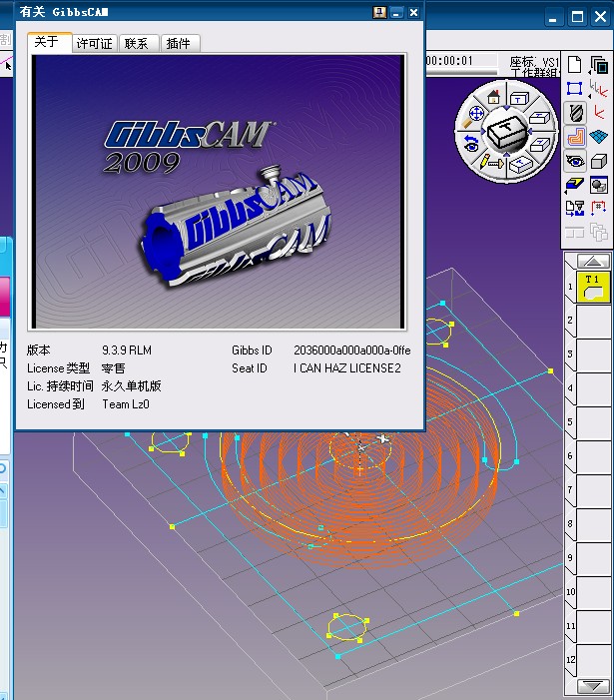Click the pin button in dialog title bar
Image resolution: width=614 pixels, height=700 pixels.
click(379, 13)
